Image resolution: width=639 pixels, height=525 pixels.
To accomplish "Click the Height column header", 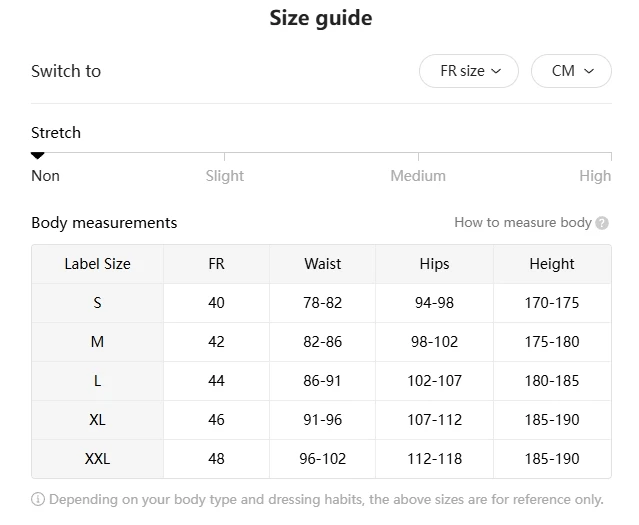I will [552, 264].
